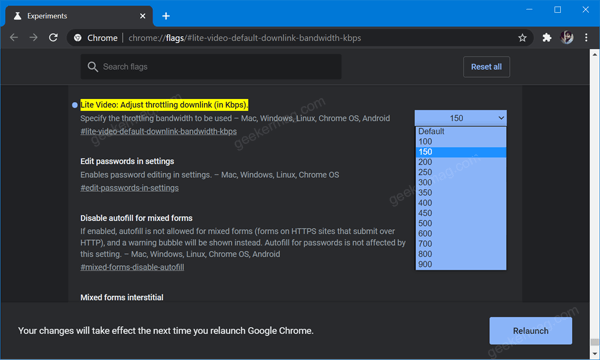600x360 pixels.
Task: Click the magnifier icon in Search flags
Action: pos(93,67)
